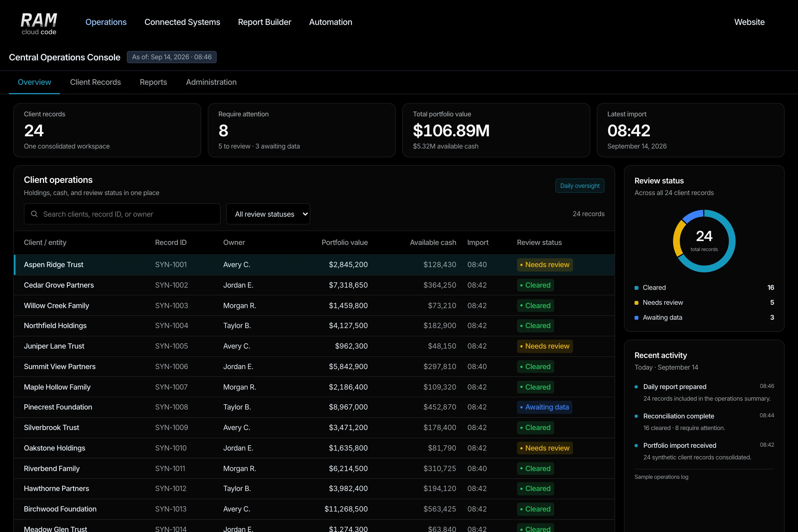Click the Total portfolio value card
Screen dimensions: 798x532
pyautogui.click(x=496, y=130)
